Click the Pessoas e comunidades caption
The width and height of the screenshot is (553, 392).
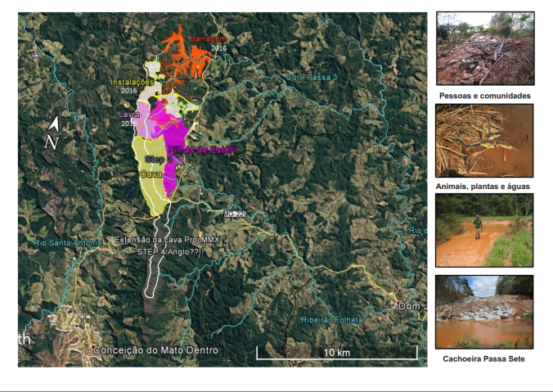(x=484, y=96)
